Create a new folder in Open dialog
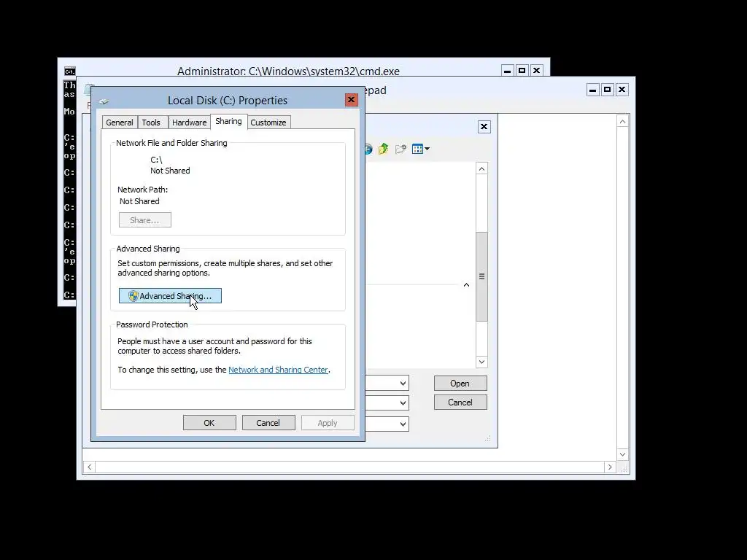This screenshot has width=747, height=560. click(x=400, y=149)
